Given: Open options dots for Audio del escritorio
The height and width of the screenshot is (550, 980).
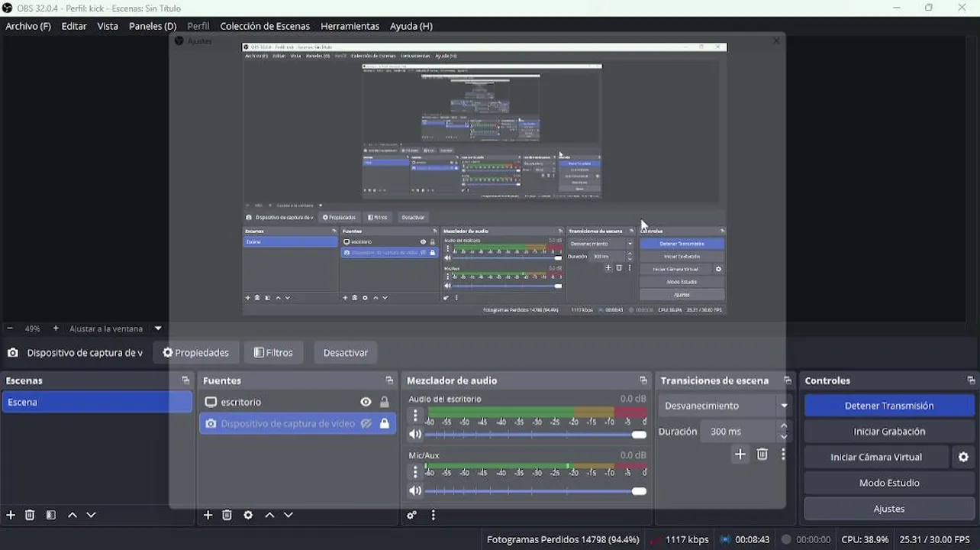Looking at the screenshot, I should click(x=415, y=416).
